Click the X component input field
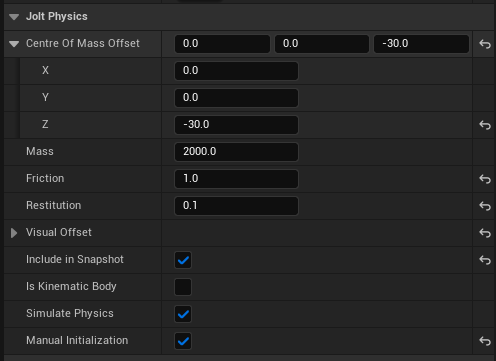The image size is (496, 361). 236,71
